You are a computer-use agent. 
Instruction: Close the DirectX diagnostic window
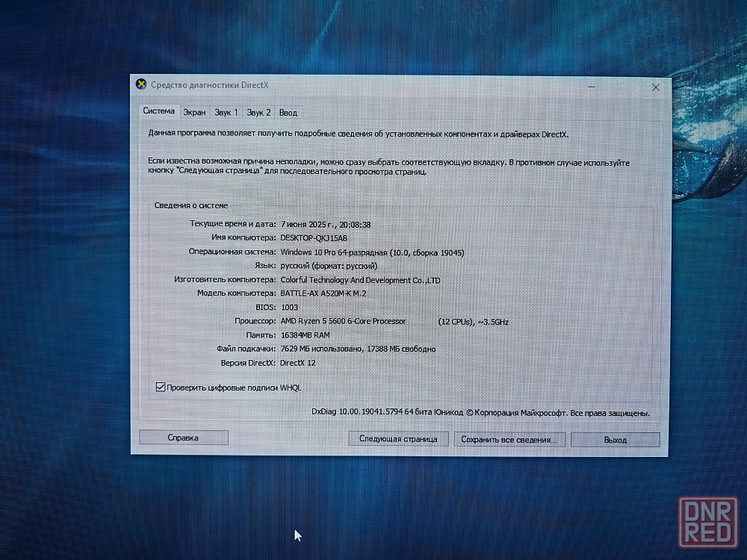click(656, 87)
